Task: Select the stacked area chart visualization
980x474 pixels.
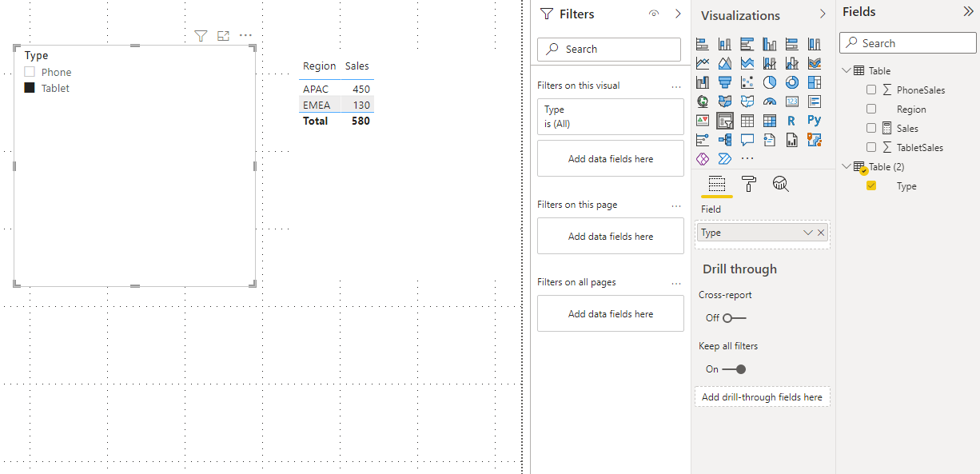Action: click(x=747, y=63)
